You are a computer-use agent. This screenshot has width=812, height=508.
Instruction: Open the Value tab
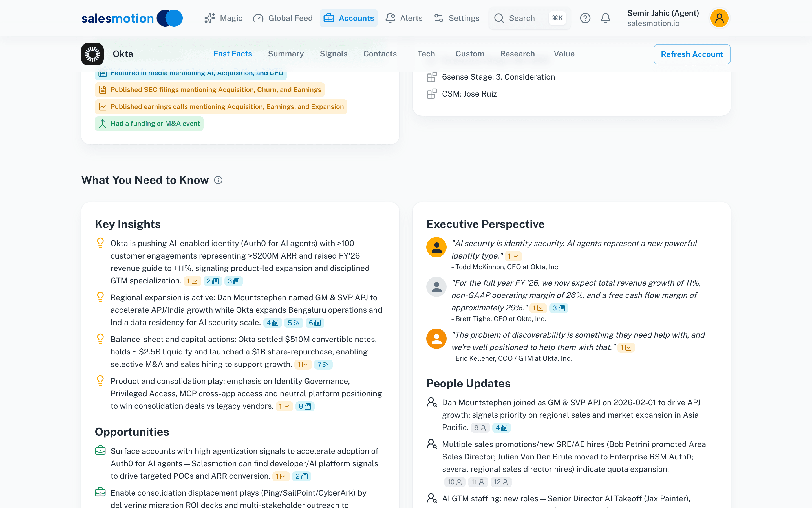tap(564, 54)
